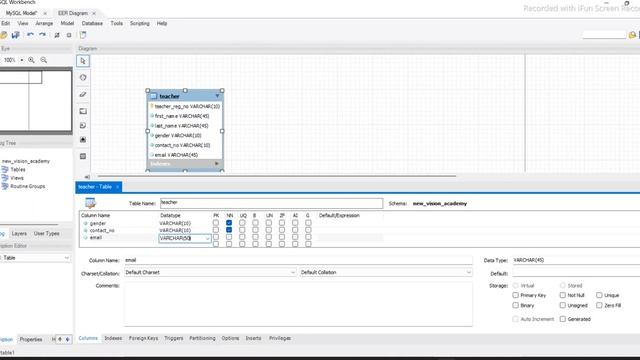Enable the Zero Fill checkbox
The height and width of the screenshot is (360, 640).
(x=599, y=305)
